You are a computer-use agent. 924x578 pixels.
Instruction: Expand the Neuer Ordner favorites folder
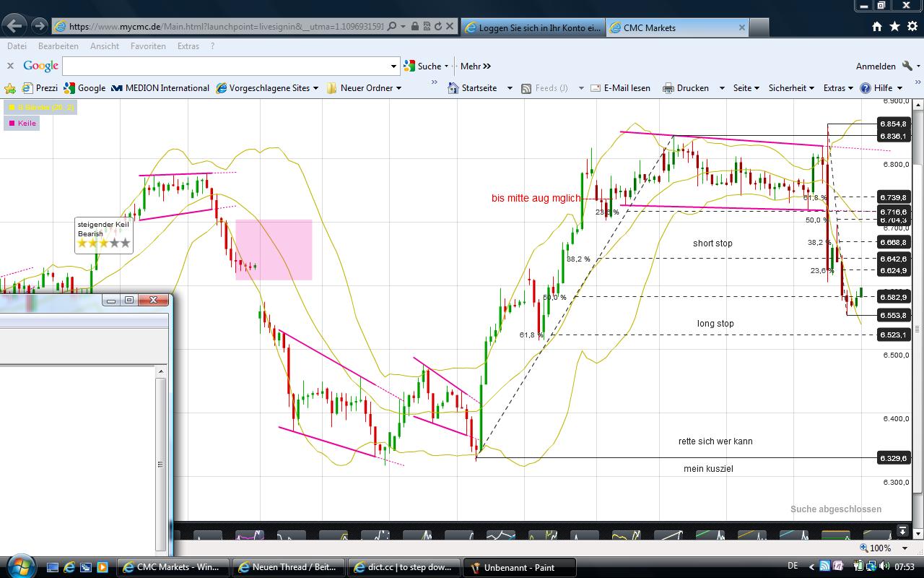coord(363,88)
